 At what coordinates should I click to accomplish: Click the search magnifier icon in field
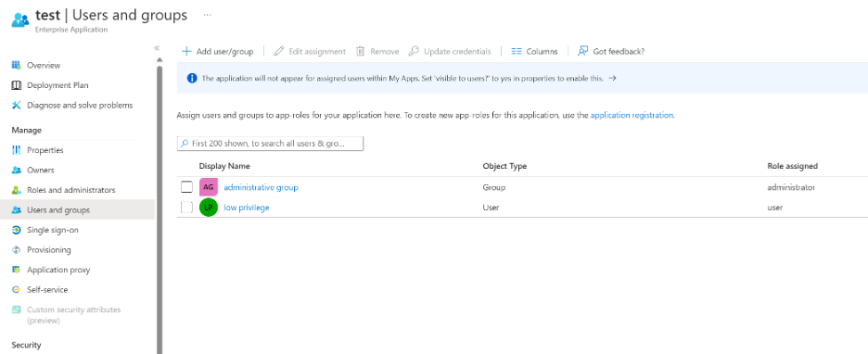tap(185, 144)
